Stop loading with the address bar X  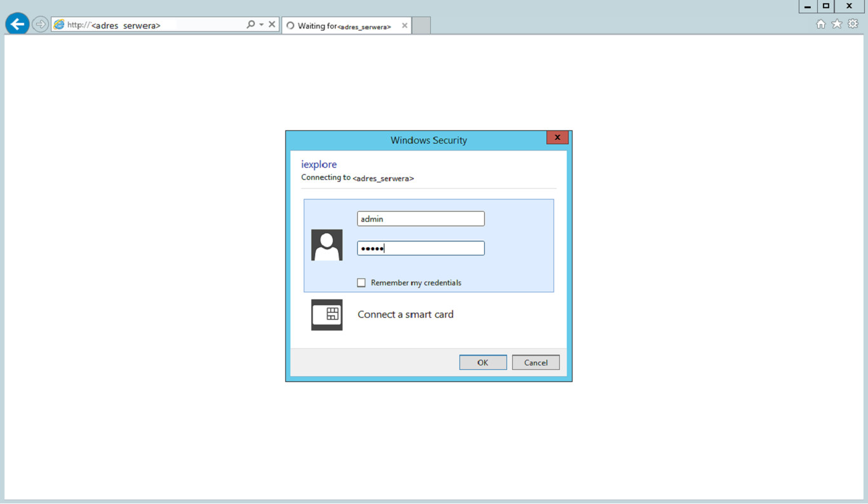[x=272, y=24]
